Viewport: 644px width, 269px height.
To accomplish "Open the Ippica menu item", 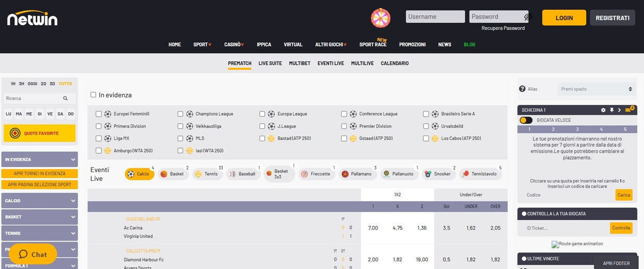I will (x=264, y=45).
